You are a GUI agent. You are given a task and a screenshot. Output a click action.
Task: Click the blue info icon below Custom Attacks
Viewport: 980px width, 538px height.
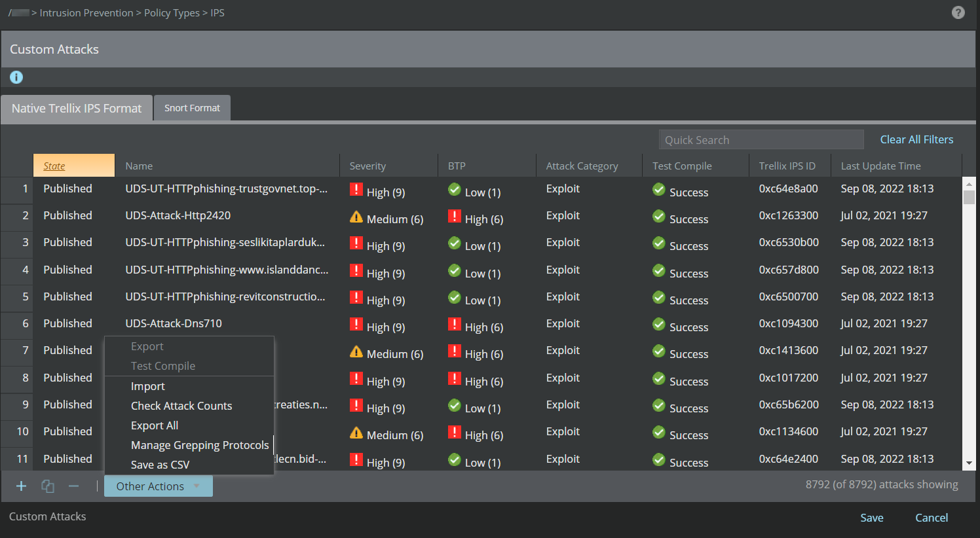[16, 77]
